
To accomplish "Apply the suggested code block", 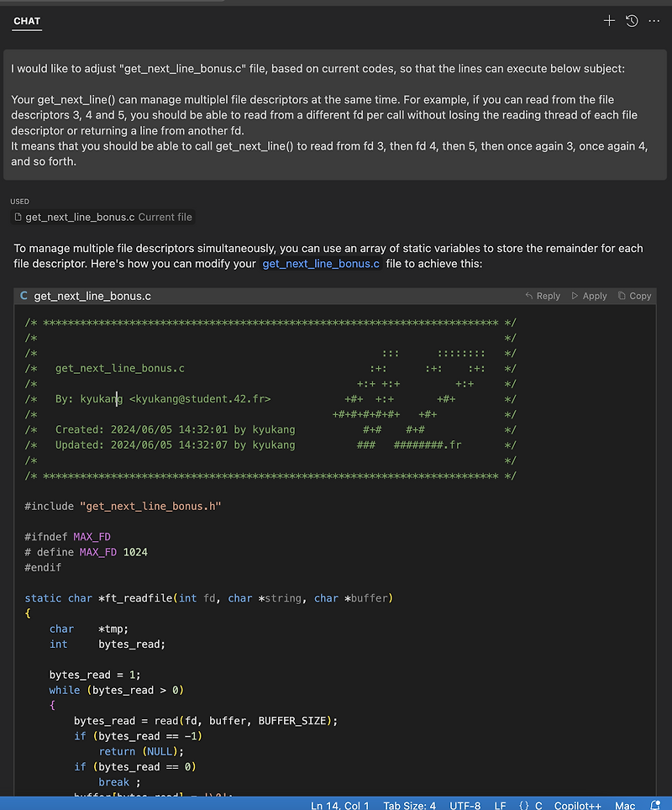I will click(x=589, y=296).
